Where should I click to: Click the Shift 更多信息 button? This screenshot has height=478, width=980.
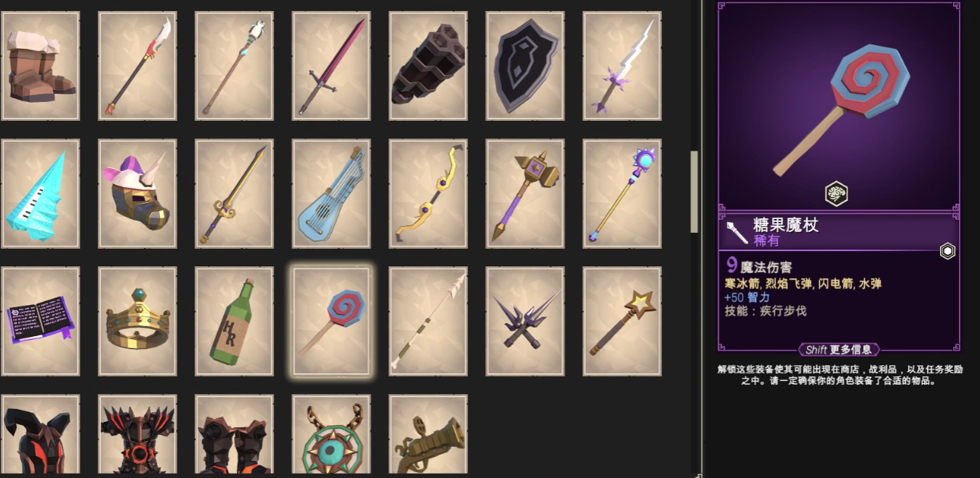[839, 350]
